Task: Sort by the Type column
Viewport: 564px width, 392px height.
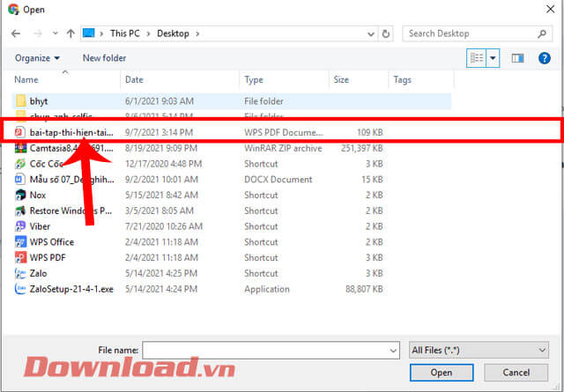Action: click(x=254, y=79)
